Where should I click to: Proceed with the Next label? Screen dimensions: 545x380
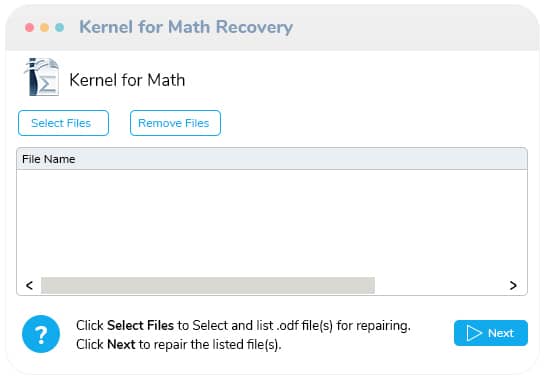tap(501, 333)
